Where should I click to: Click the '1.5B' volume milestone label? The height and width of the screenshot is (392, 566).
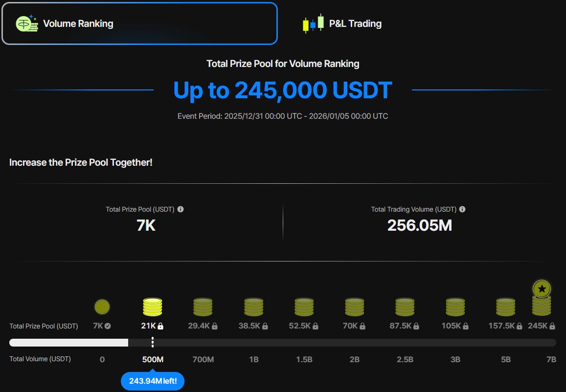tap(304, 360)
